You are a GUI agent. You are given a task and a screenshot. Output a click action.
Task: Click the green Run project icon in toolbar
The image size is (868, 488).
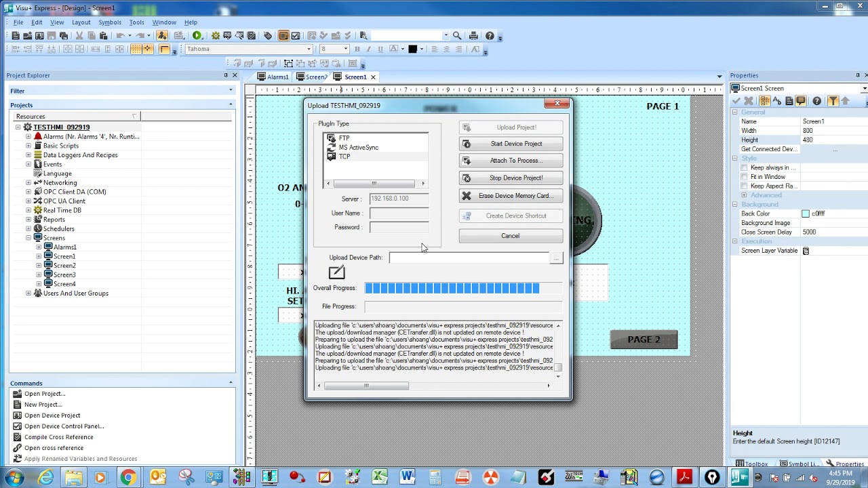(197, 35)
